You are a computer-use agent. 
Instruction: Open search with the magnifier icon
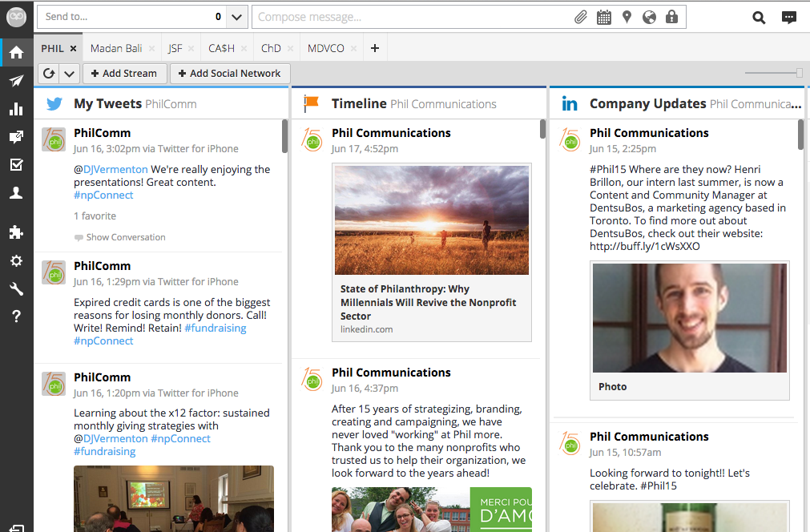(759, 18)
